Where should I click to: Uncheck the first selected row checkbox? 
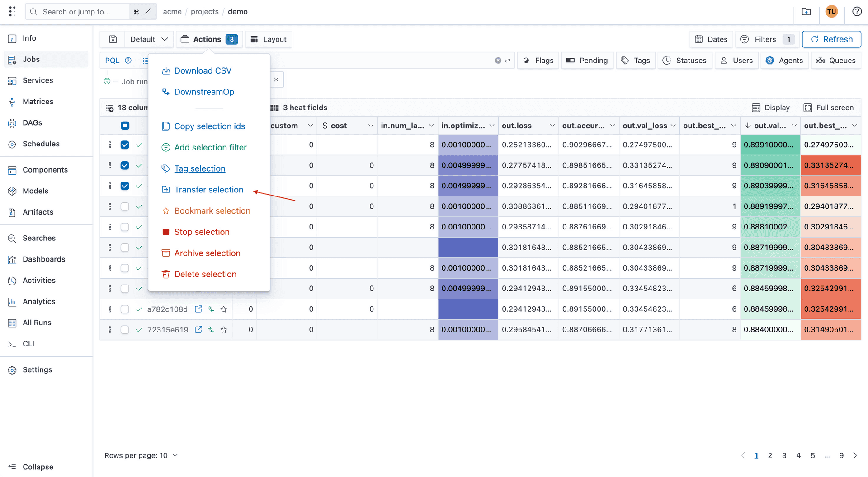(x=125, y=145)
